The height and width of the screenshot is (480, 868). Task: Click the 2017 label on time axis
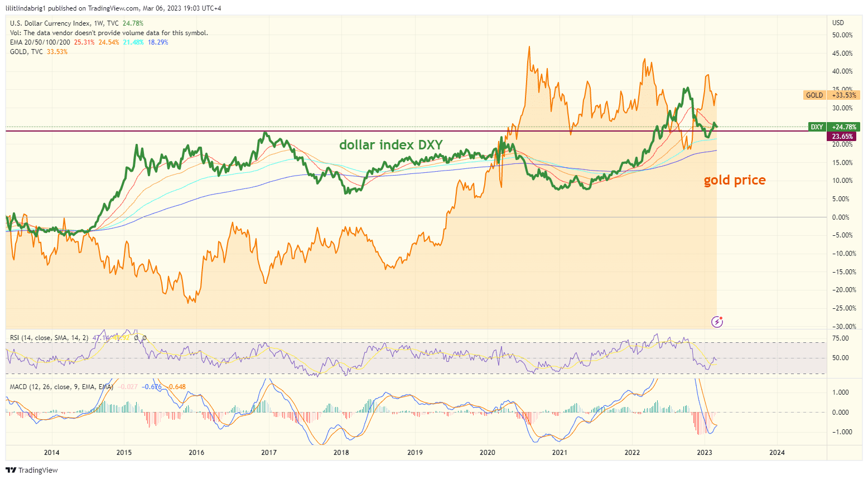point(269,453)
